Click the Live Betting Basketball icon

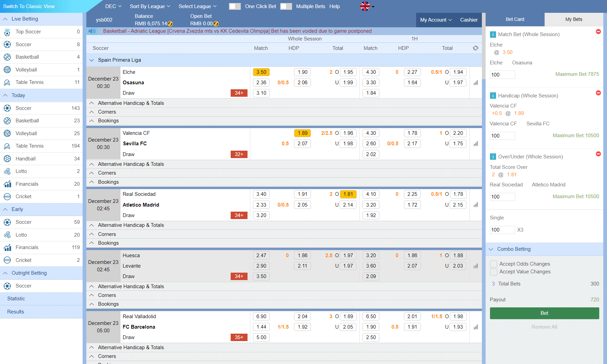click(x=7, y=57)
